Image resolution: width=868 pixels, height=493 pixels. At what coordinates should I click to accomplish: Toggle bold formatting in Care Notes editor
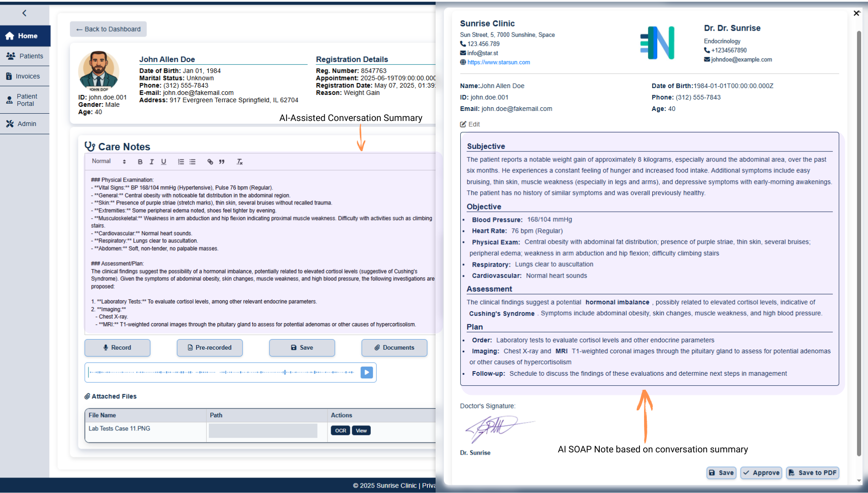140,162
